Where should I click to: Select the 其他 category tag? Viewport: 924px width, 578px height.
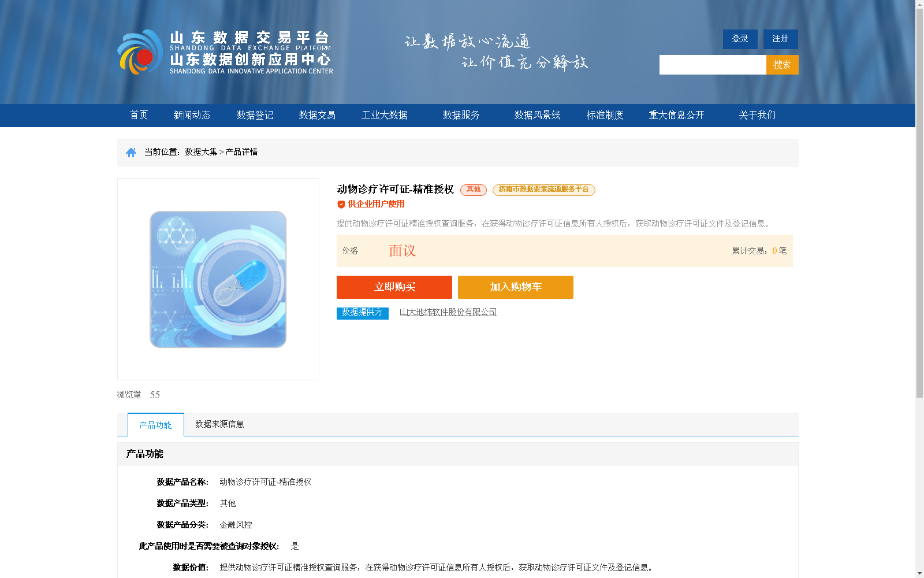[x=473, y=190]
